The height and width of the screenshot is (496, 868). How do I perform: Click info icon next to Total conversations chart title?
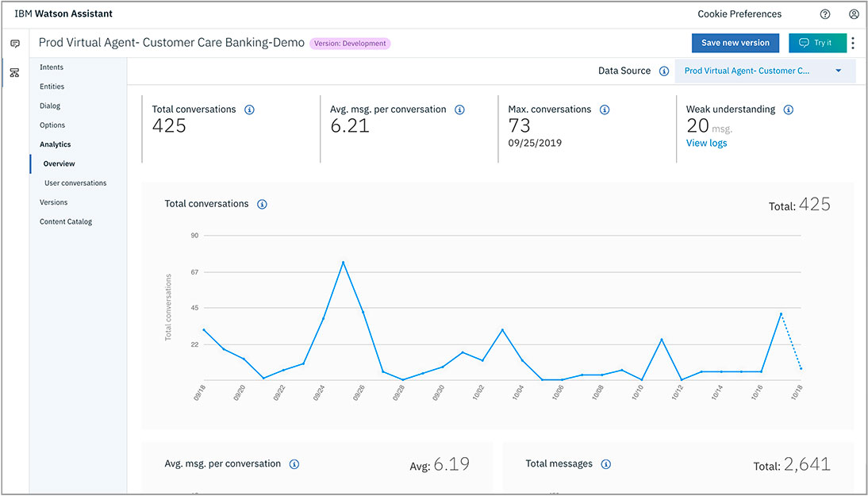coord(262,204)
